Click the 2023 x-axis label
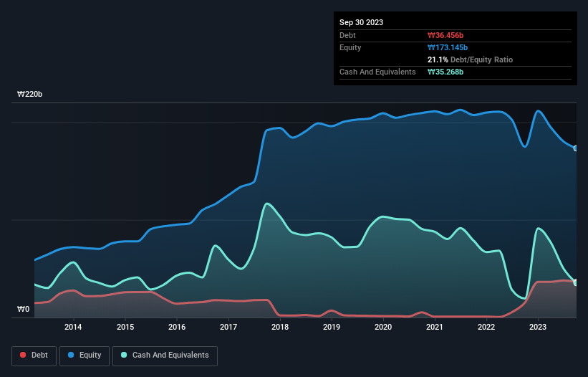Screen dimensions: 588x377 [x=538, y=327]
